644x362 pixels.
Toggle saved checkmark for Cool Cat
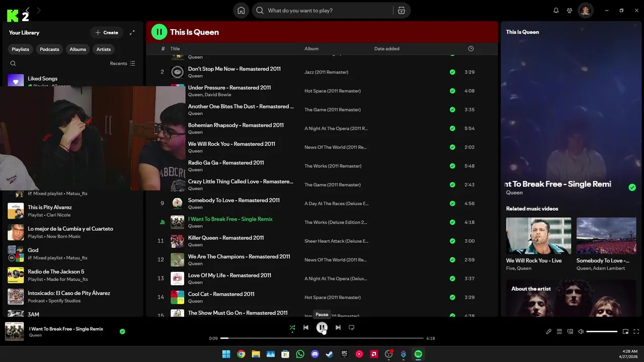coord(452,298)
